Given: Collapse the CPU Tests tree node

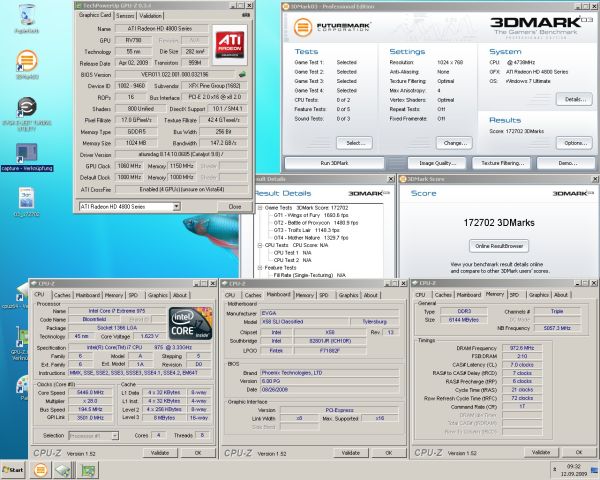Looking at the screenshot, I should pos(259,243).
